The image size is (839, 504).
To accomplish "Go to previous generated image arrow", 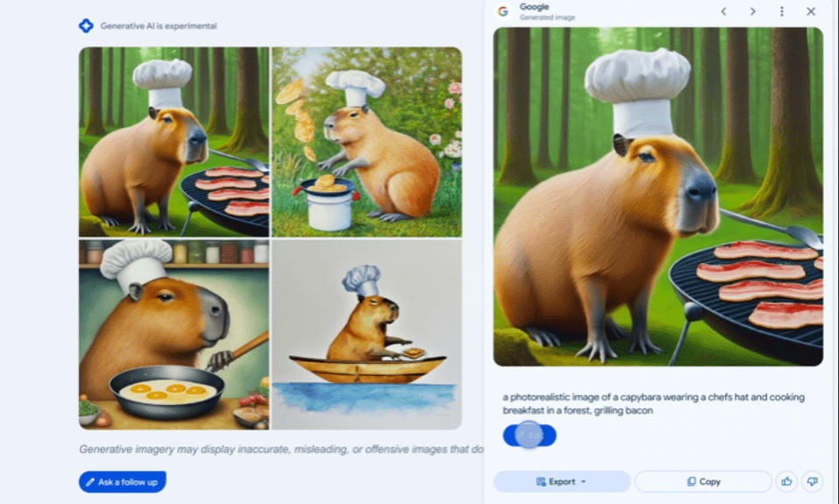I will (723, 11).
